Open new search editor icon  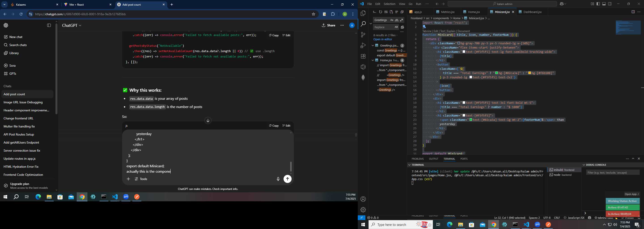point(391,12)
